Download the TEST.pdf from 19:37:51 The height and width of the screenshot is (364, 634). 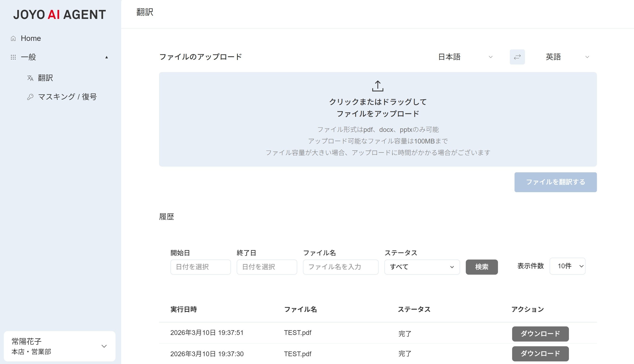(540, 334)
